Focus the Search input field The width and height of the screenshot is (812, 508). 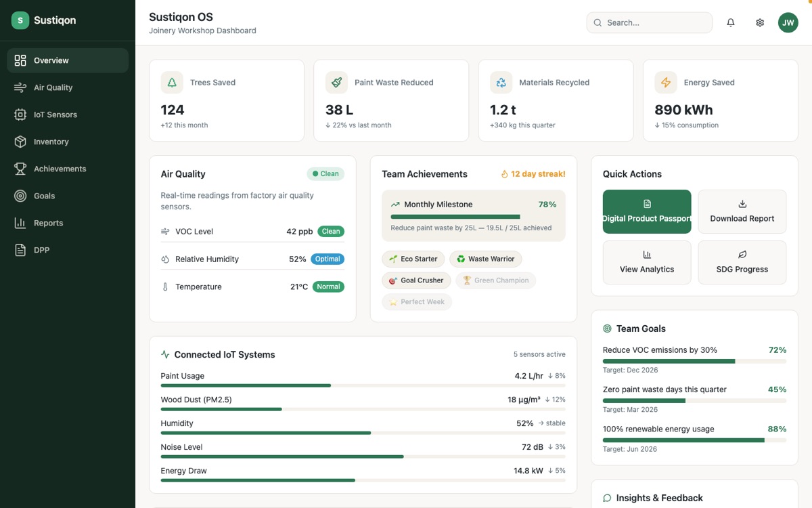[650, 22]
